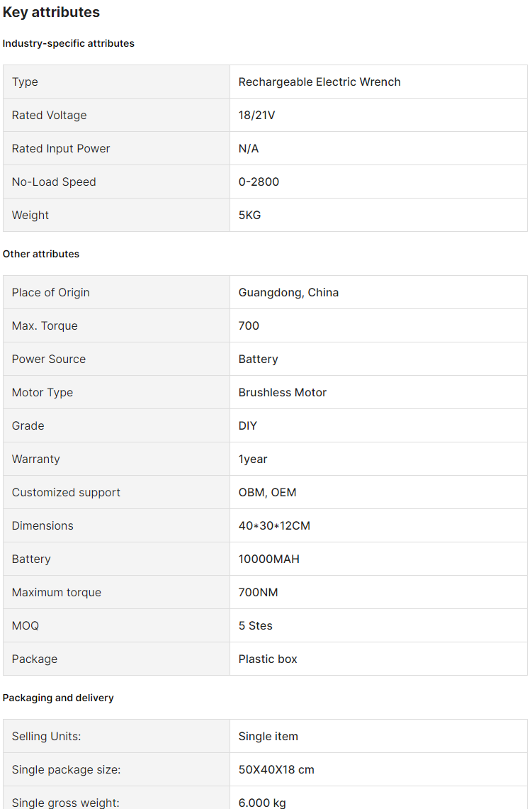Click the 1year warranty value
Image resolution: width=532 pixels, height=809 pixels.
coord(253,459)
